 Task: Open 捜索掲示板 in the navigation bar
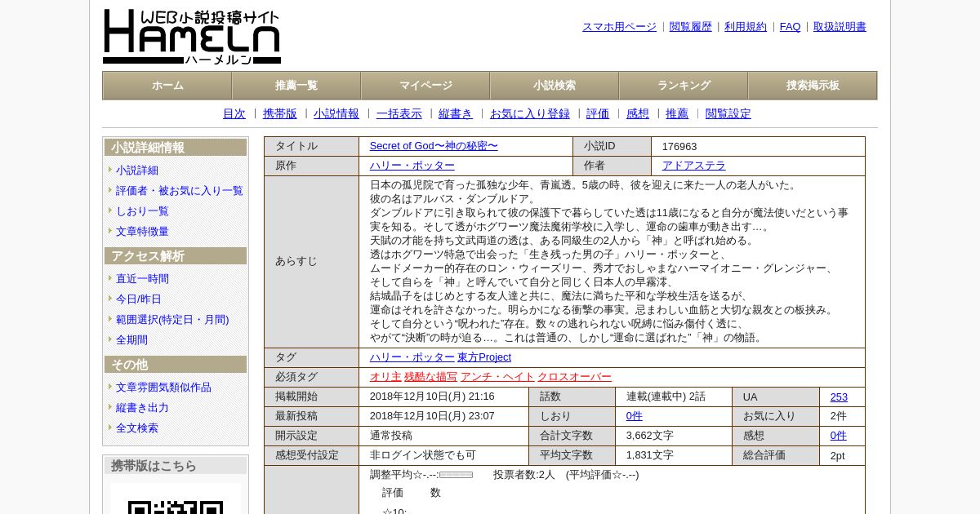click(813, 86)
